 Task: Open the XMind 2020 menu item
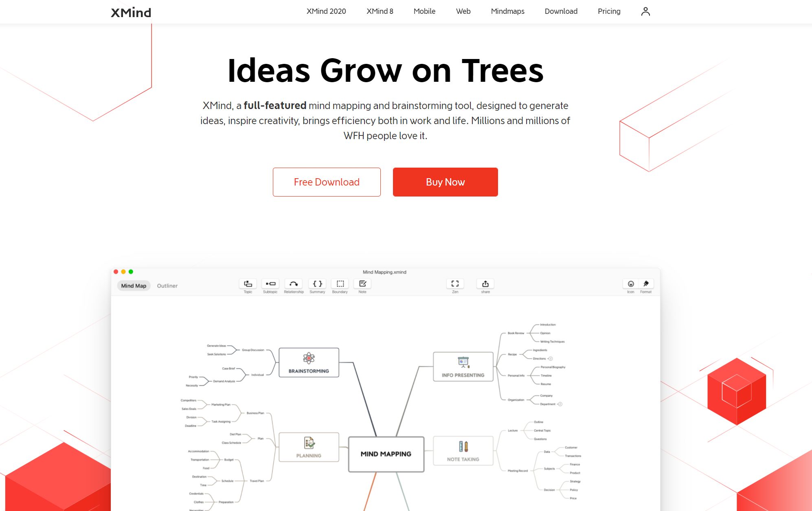(326, 11)
